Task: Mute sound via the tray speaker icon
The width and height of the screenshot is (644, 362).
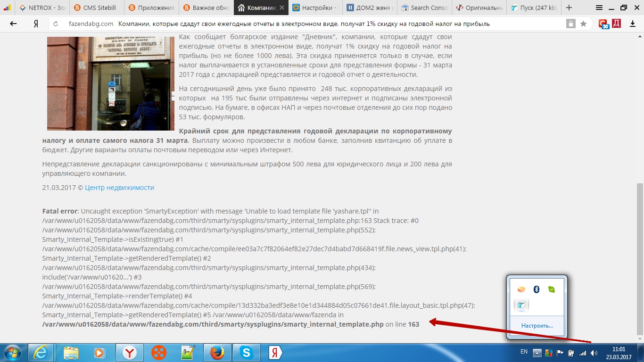Action: coord(594,353)
